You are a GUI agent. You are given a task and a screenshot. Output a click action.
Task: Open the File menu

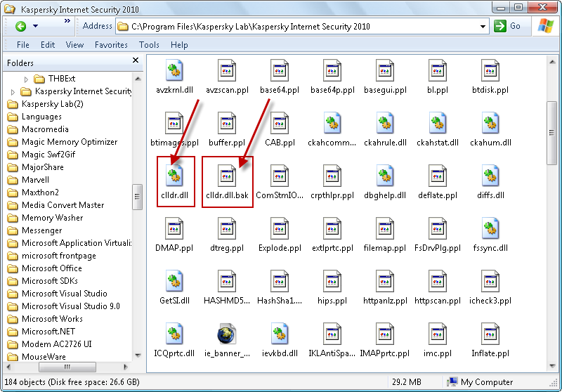tap(23, 45)
